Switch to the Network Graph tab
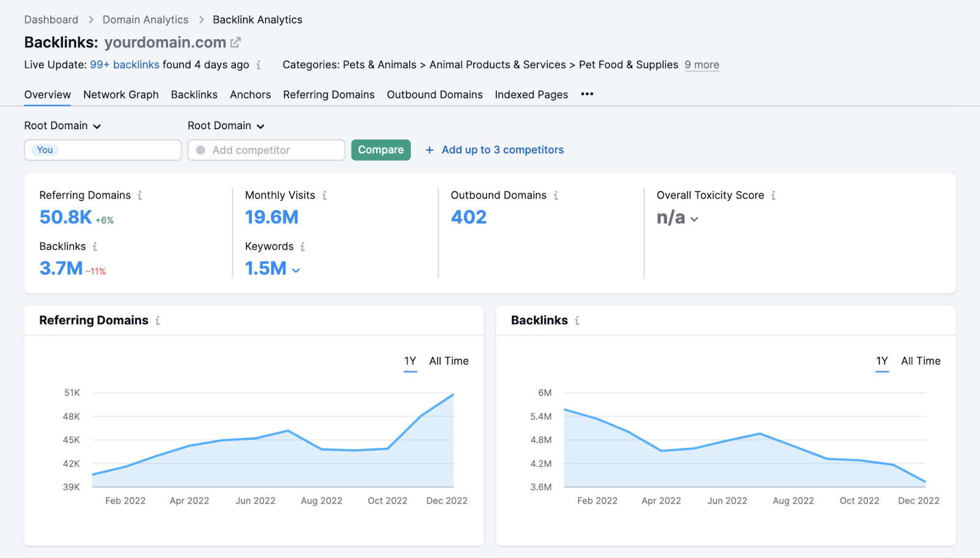This screenshot has width=980, height=558. (x=121, y=95)
